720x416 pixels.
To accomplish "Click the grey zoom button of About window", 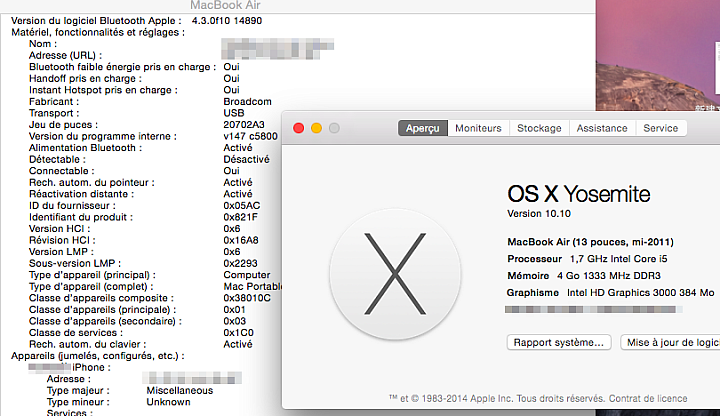I will [334, 128].
